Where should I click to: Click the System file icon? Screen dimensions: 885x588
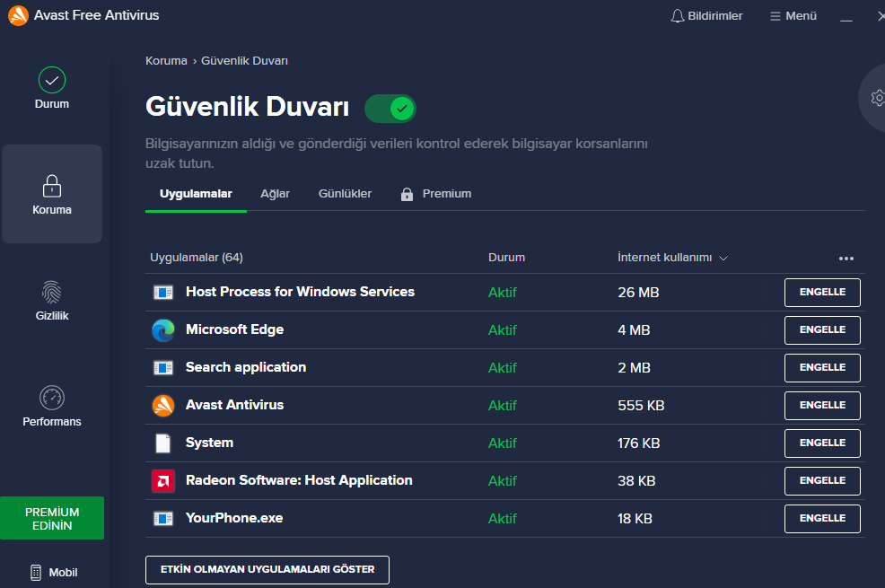point(163,443)
